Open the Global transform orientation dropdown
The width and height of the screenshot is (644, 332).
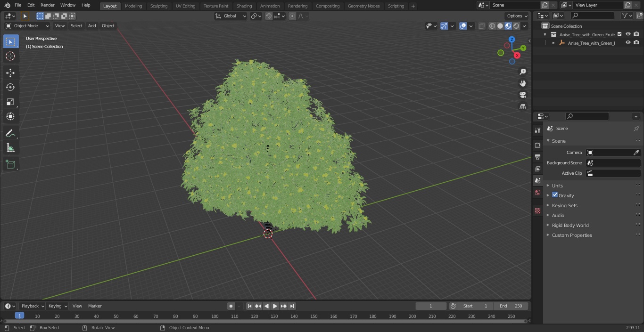tap(231, 16)
